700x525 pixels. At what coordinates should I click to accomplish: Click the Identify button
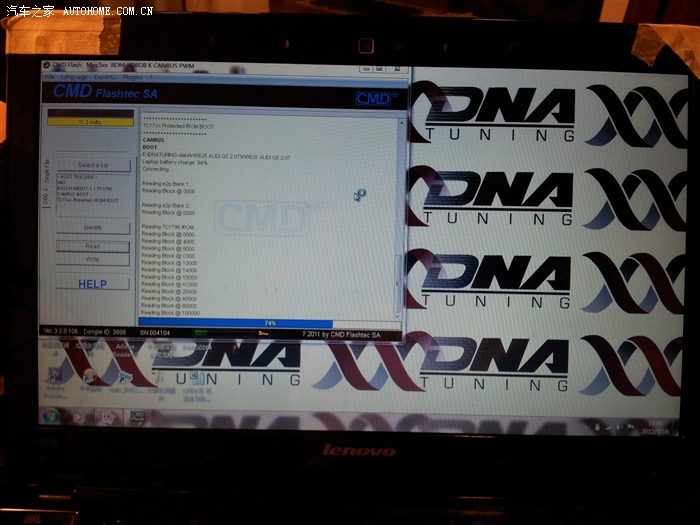pos(93,228)
